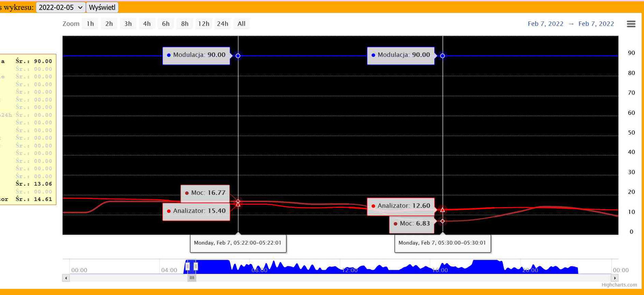Open the chart context menu hamburger icon

coord(631,24)
